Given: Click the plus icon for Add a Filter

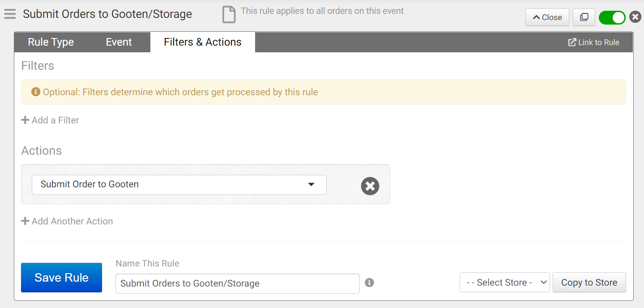Looking at the screenshot, I should [26, 120].
